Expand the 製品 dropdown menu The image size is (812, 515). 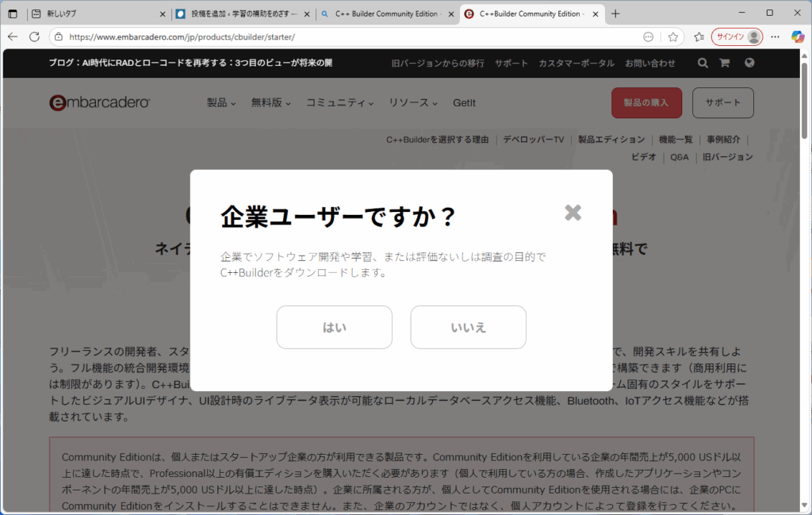221,102
